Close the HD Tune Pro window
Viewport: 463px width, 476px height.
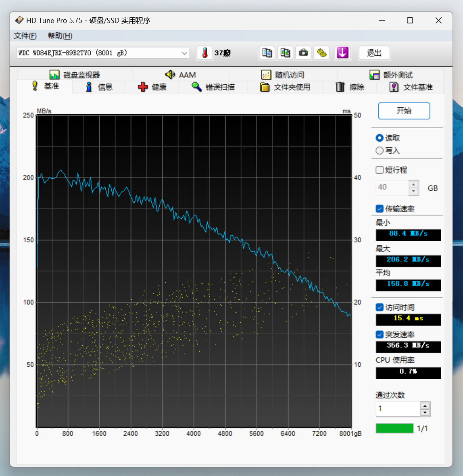click(x=438, y=20)
